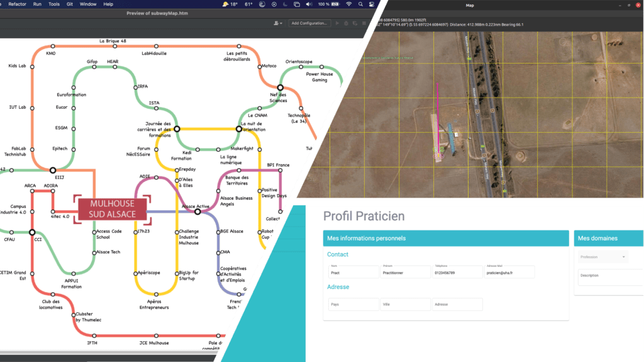Click the weather icon in the menu bar
The height and width of the screenshot is (362, 644).
point(226,4)
